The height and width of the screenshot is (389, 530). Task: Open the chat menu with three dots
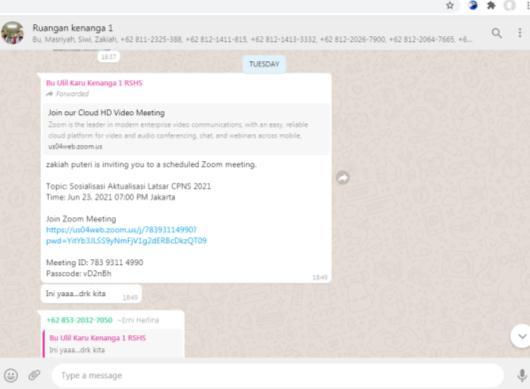(520, 33)
